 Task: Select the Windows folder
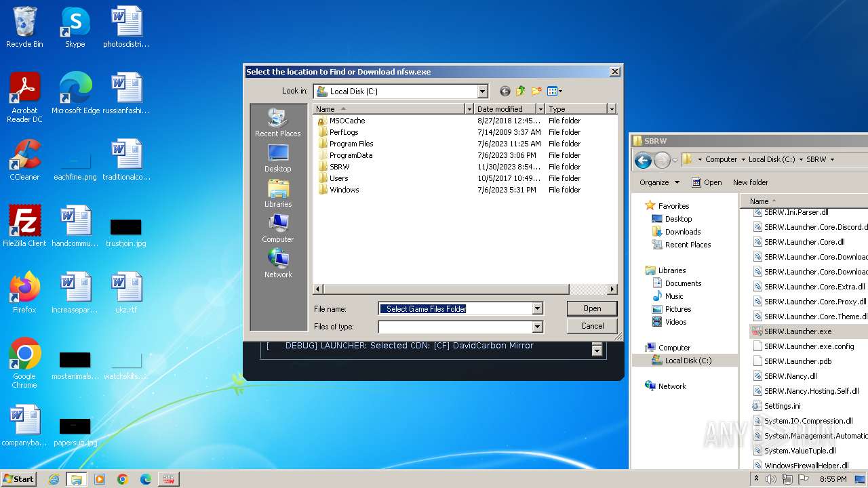click(x=344, y=190)
